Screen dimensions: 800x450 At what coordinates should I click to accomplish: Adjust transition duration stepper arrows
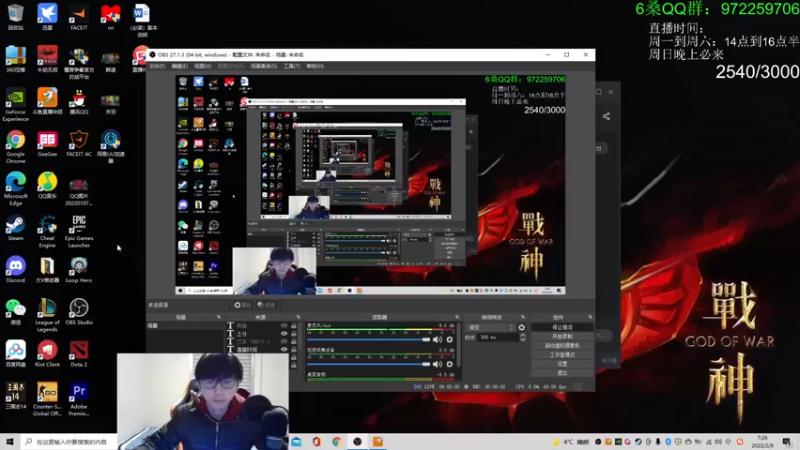point(522,337)
